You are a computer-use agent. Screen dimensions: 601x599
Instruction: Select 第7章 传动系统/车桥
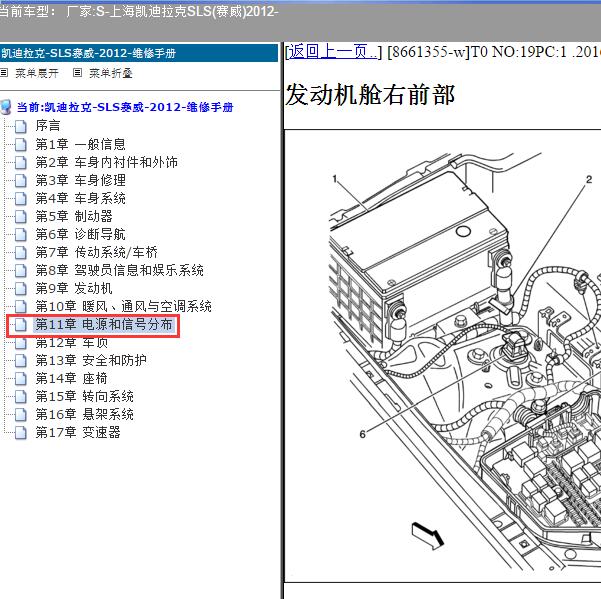click(97, 252)
